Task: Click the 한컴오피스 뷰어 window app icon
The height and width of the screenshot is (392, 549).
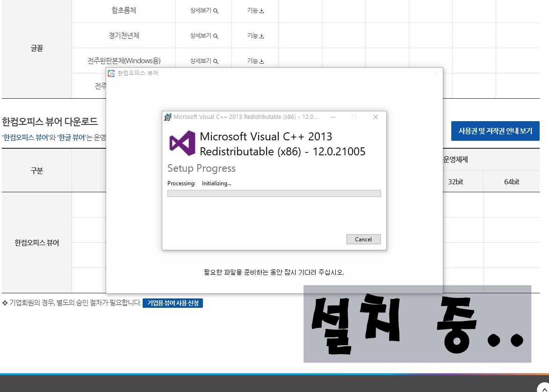Action: pos(111,73)
